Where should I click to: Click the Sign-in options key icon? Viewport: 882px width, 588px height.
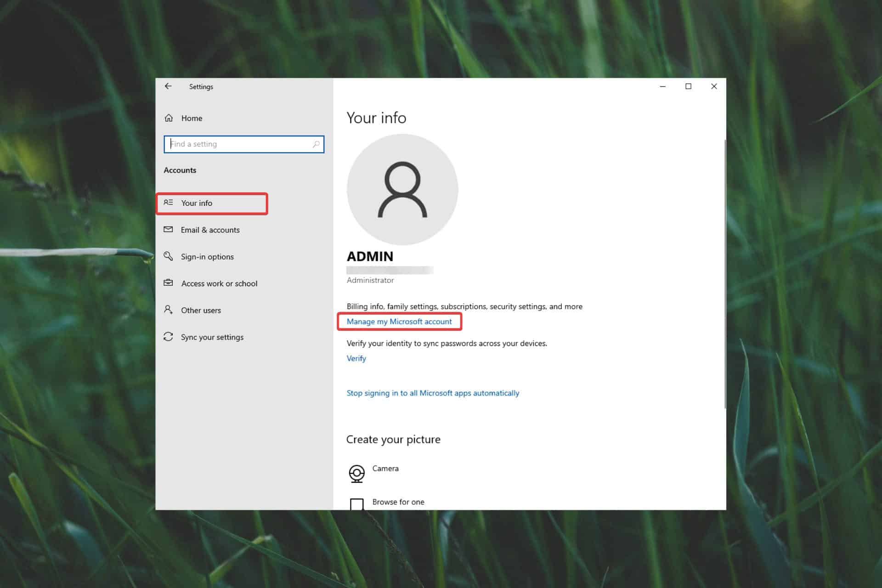click(168, 256)
